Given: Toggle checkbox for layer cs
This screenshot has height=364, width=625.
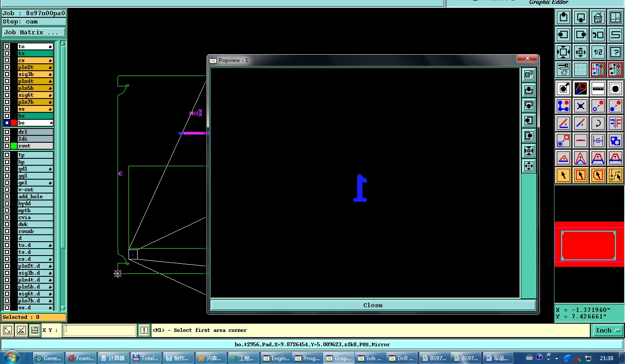Looking at the screenshot, I should pyautogui.click(x=7, y=60).
